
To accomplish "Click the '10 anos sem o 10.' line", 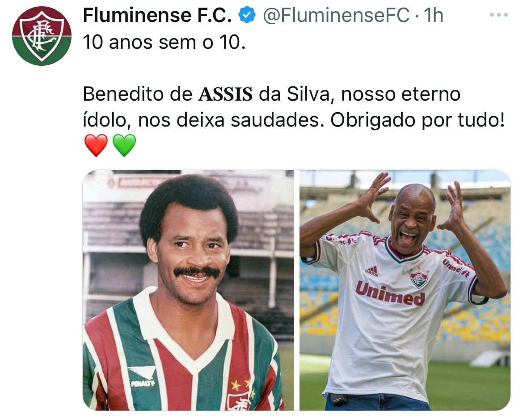I will [164, 42].
